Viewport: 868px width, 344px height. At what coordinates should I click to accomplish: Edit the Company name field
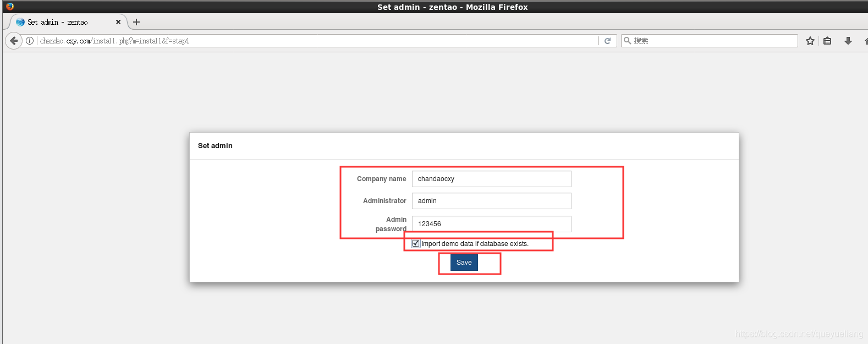pos(492,179)
